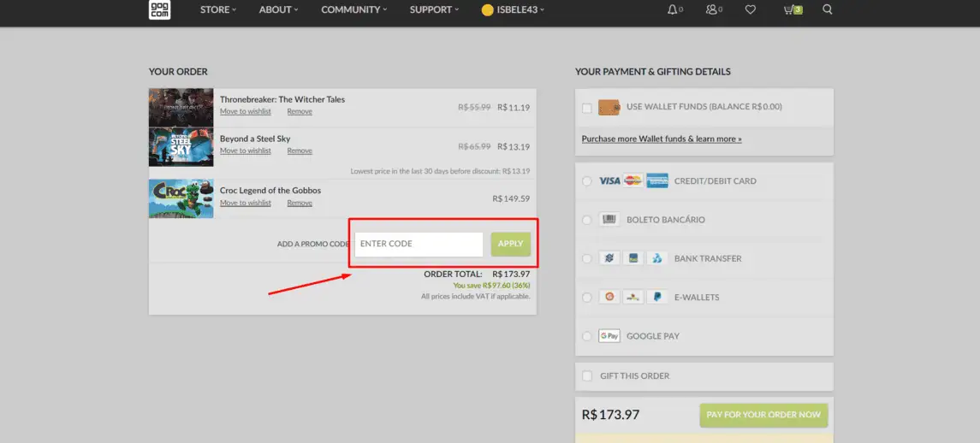Remove Thronebreaker from the order

[x=300, y=111]
